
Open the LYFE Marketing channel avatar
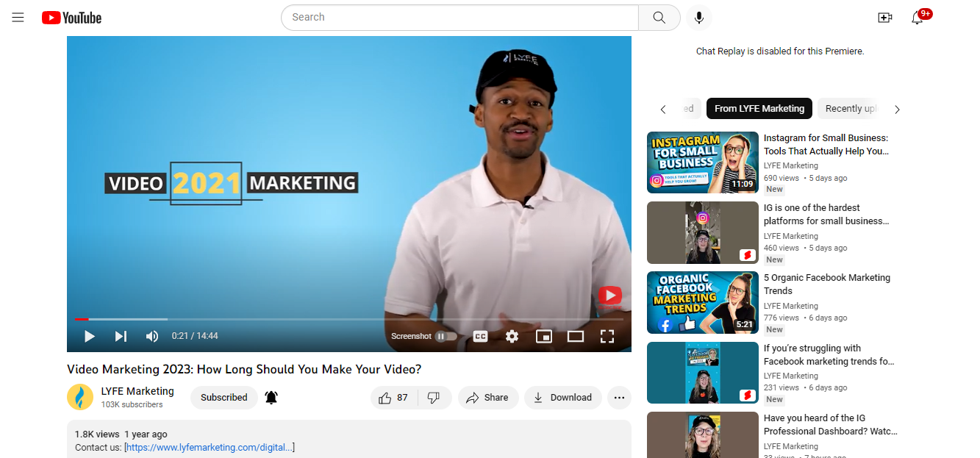pyautogui.click(x=80, y=397)
